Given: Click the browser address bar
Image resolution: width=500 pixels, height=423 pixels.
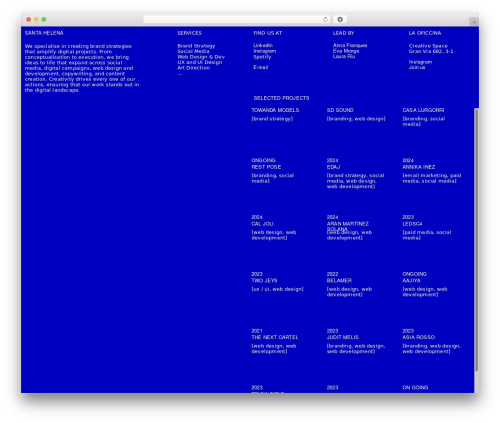Looking at the screenshot, I should tap(237, 20).
